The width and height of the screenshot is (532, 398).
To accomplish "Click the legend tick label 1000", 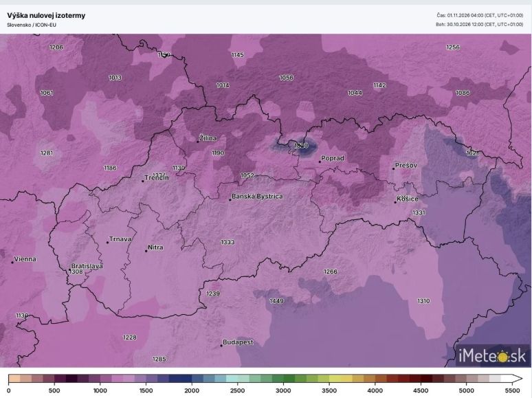I will (100, 391).
